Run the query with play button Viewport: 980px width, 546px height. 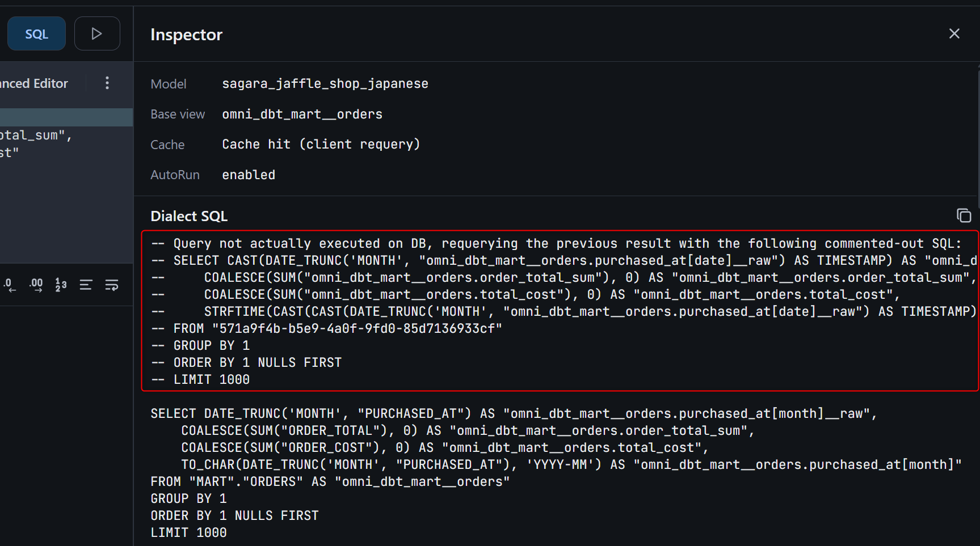(x=97, y=34)
